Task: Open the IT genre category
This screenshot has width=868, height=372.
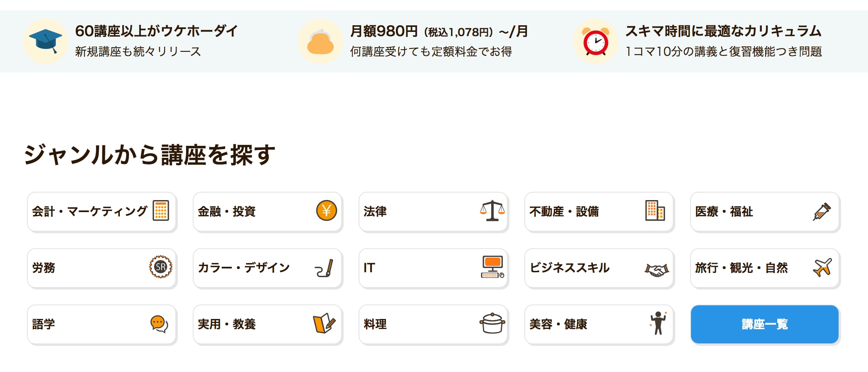Action: tap(369, 268)
